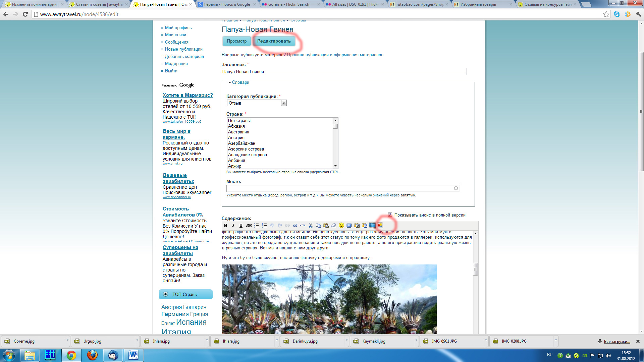Click the redo arrow in the editor
644x362 pixels.
(280, 225)
